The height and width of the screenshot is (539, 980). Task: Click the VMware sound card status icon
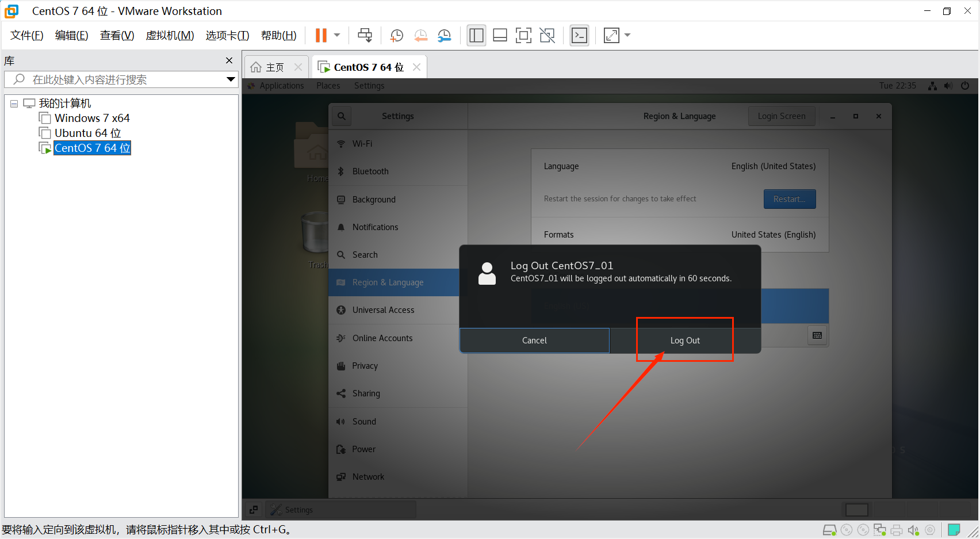tap(913, 530)
